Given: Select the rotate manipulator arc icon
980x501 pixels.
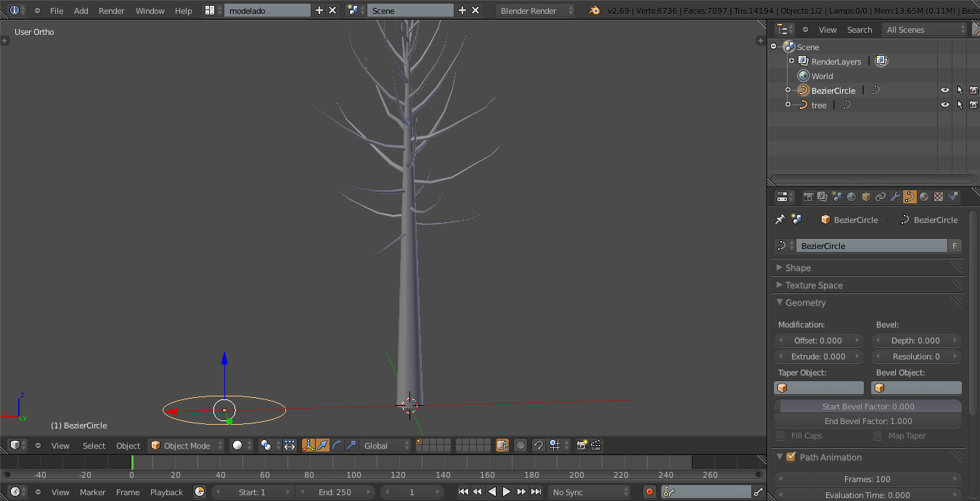Looking at the screenshot, I should pyautogui.click(x=337, y=445).
